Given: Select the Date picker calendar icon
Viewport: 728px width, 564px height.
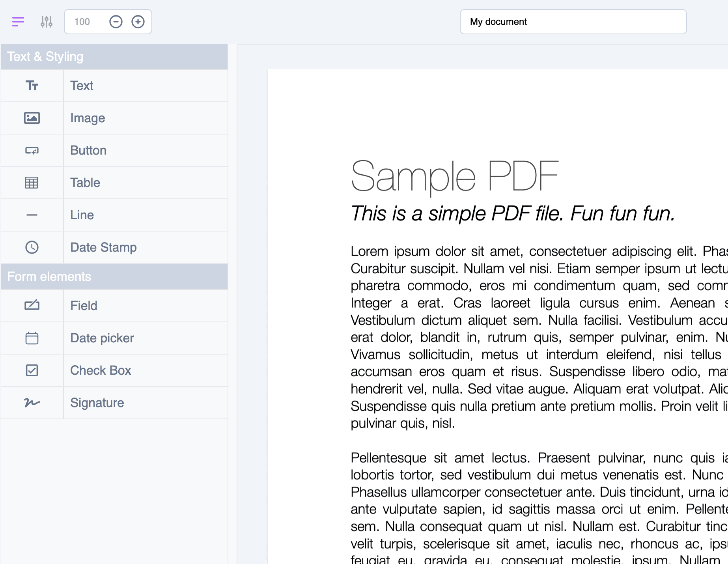Looking at the screenshot, I should (32, 338).
